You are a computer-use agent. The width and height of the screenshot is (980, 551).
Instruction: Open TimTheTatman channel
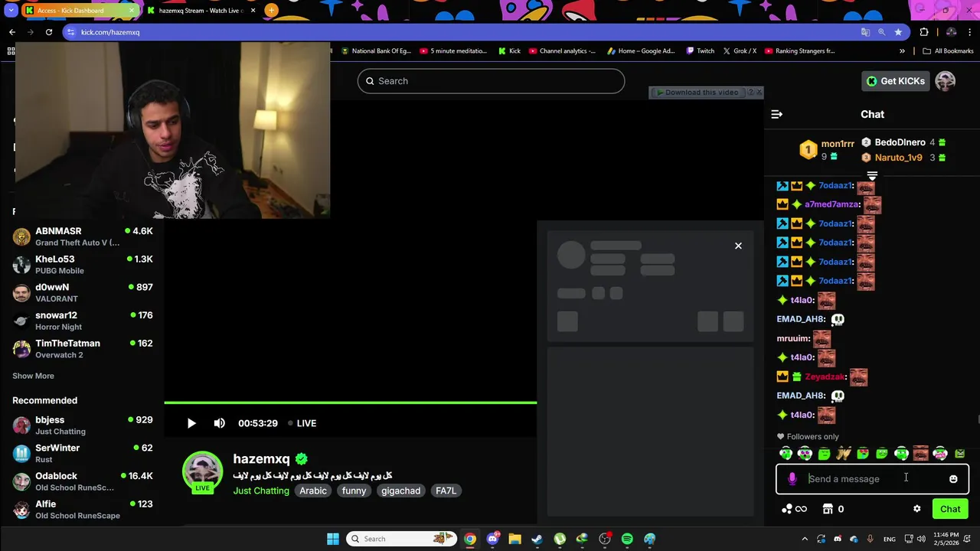click(x=83, y=349)
